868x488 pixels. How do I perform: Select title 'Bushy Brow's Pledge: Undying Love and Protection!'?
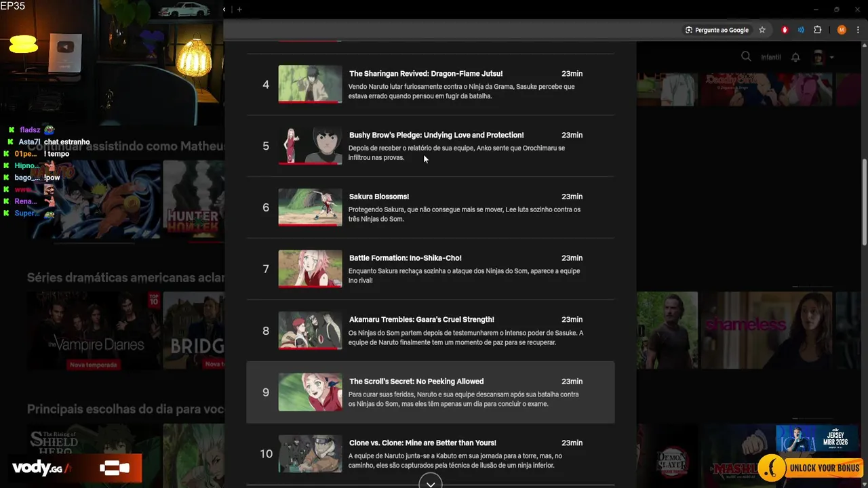click(x=436, y=135)
